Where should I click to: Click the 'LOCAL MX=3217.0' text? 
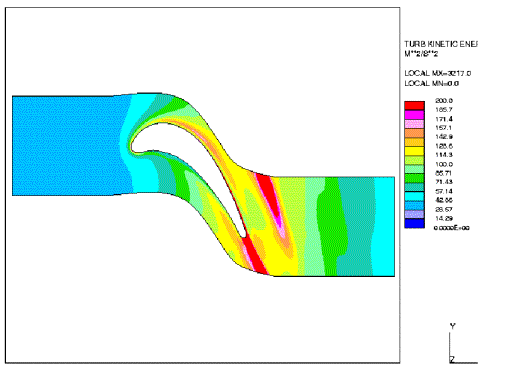click(x=438, y=73)
